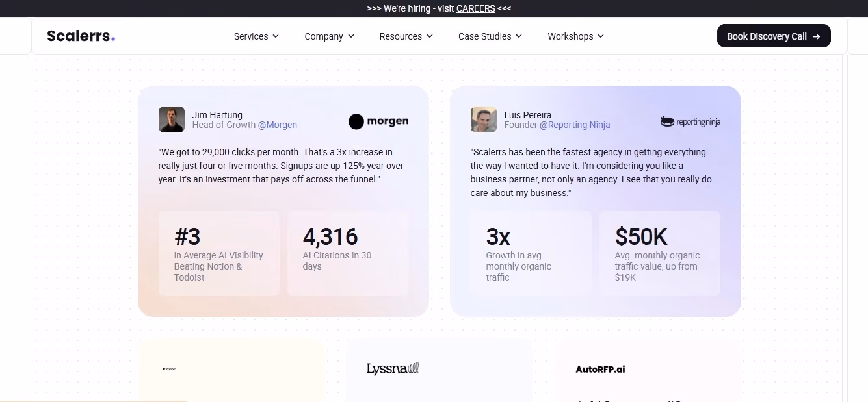Click "Growth in avg. monthly organic traffic" label
The image size is (868, 402).
pyautogui.click(x=518, y=266)
